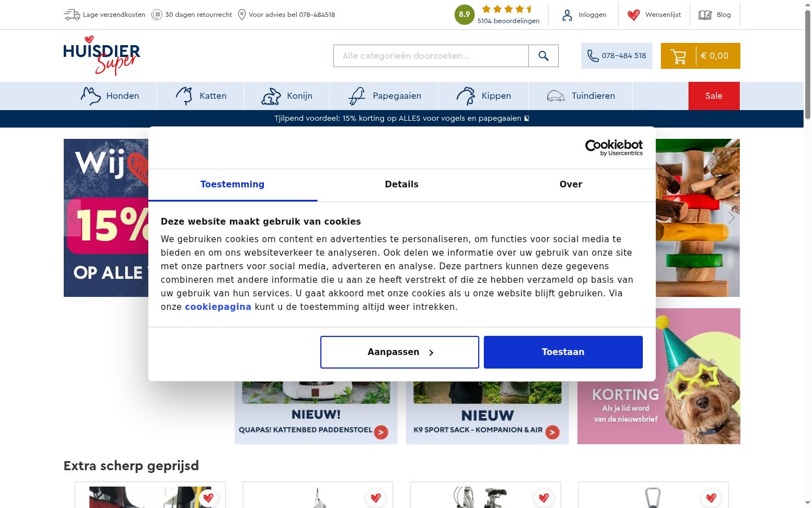Viewport: 812px width, 508px height.
Task: Click the Tjilpend voordeel 15% korting promo bar
Action: click(401, 119)
